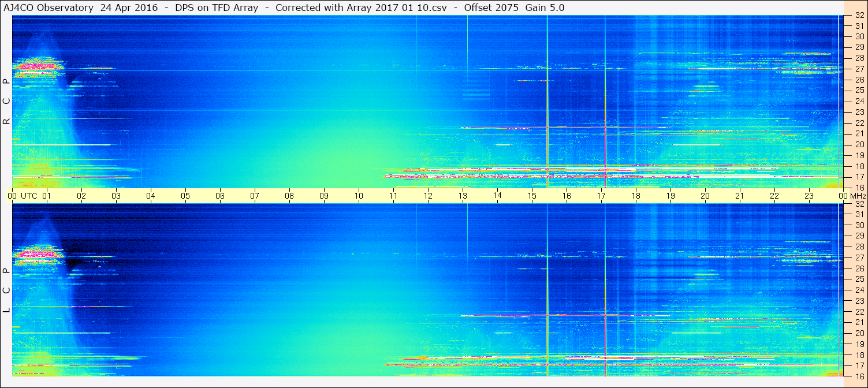Viewport: 868px width, 388px height.
Task: Click the 20 hour mark on the time axis
Action: [705, 196]
